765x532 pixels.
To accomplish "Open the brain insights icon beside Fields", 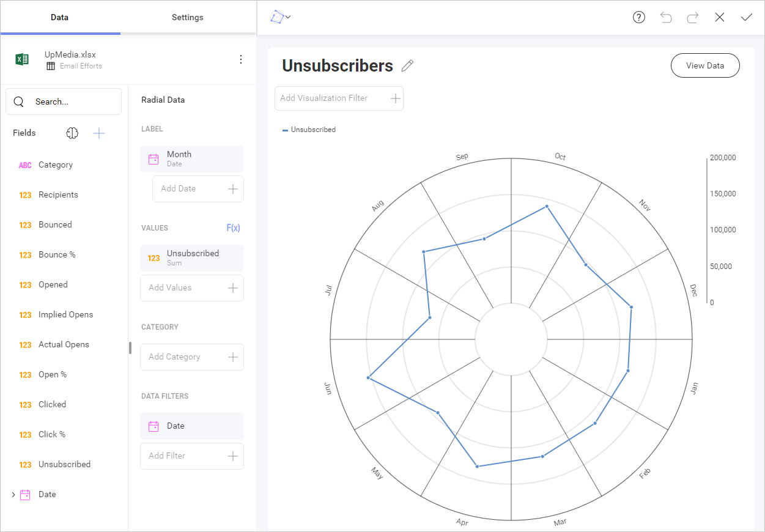I will coord(72,133).
